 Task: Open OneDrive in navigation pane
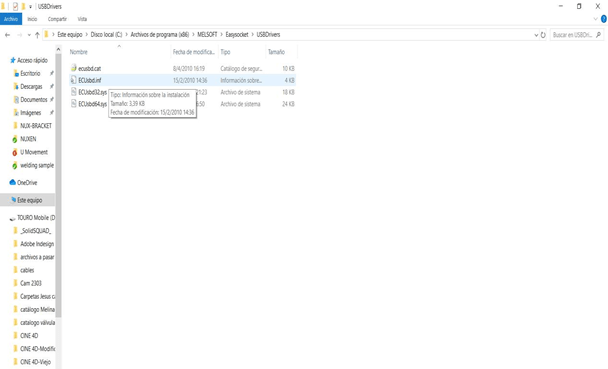tap(27, 183)
